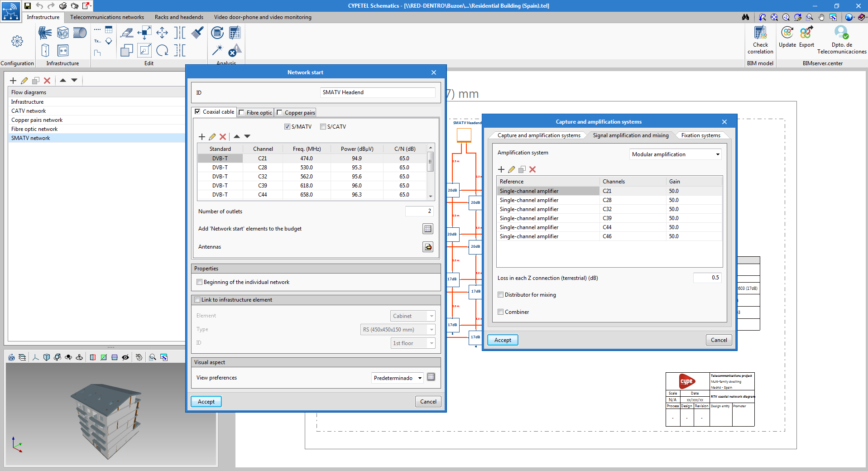Click Cancel in the Network start dialog
Image resolution: width=868 pixels, height=471 pixels.
(428, 402)
